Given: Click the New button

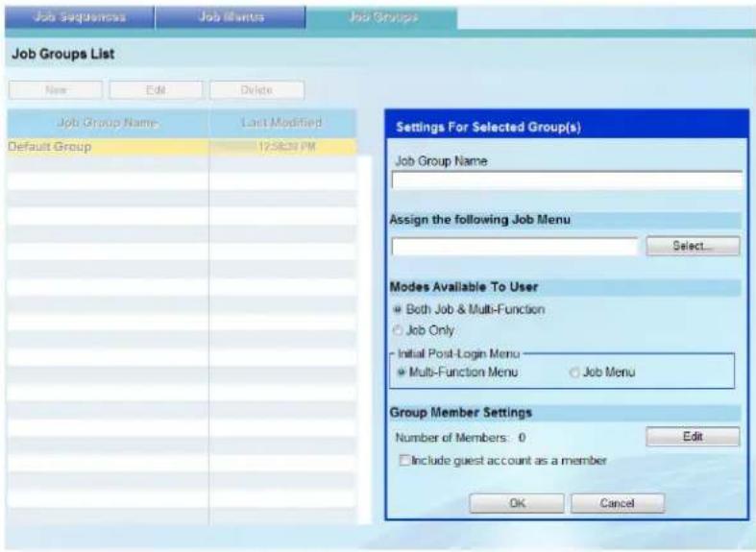Looking at the screenshot, I should 56,90.
